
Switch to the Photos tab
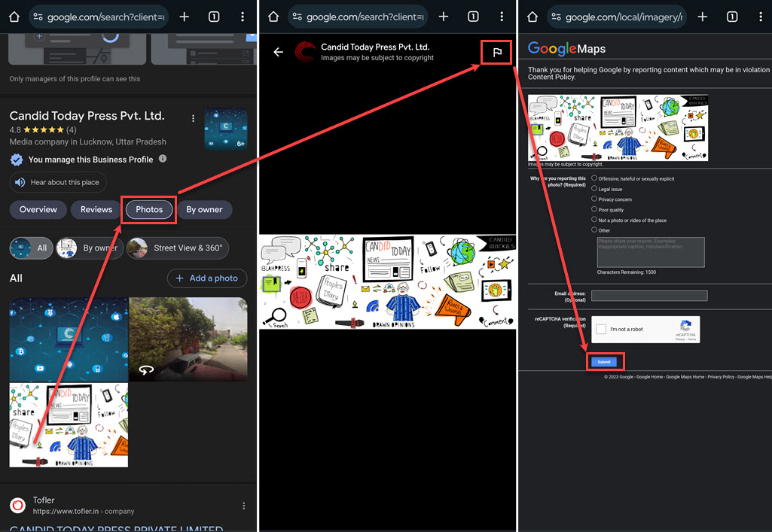point(149,209)
